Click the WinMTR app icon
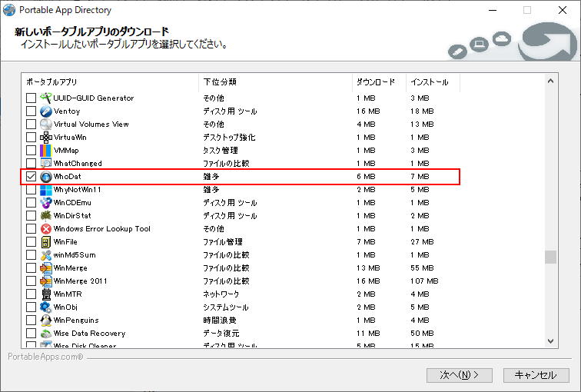Screen dimensions: 581x392 click(x=45, y=294)
